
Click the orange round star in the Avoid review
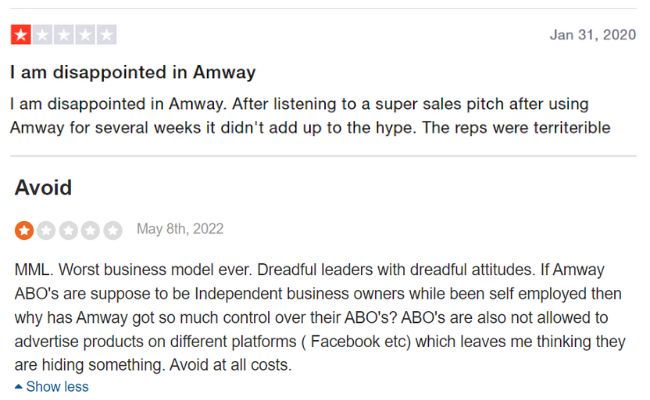pyautogui.click(x=24, y=230)
